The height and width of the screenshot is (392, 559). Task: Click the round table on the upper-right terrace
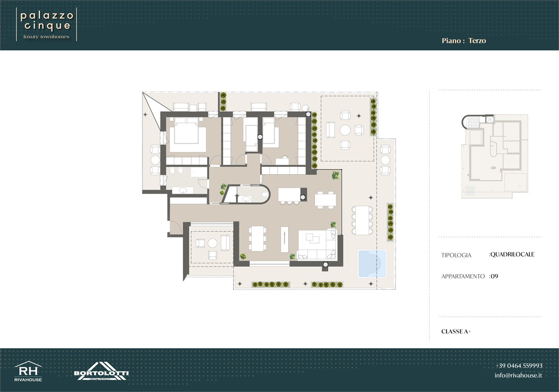345,130
